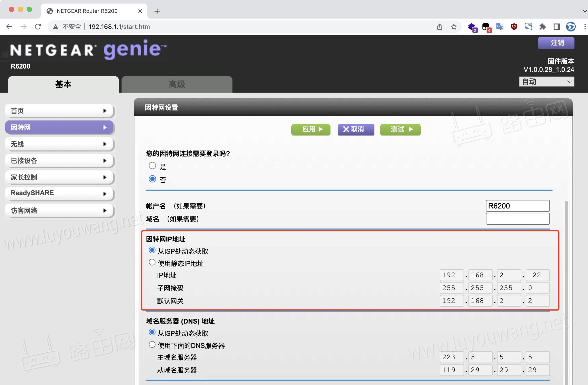The width and height of the screenshot is (588, 385).
Task: Open the not-secure site info warning icon
Action: (56, 27)
